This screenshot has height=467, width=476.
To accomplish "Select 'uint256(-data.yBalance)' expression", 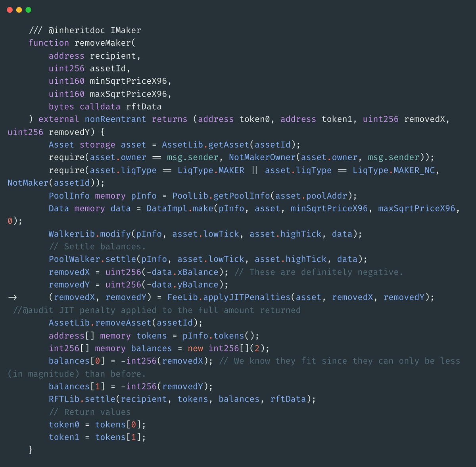I will pos(164,285).
